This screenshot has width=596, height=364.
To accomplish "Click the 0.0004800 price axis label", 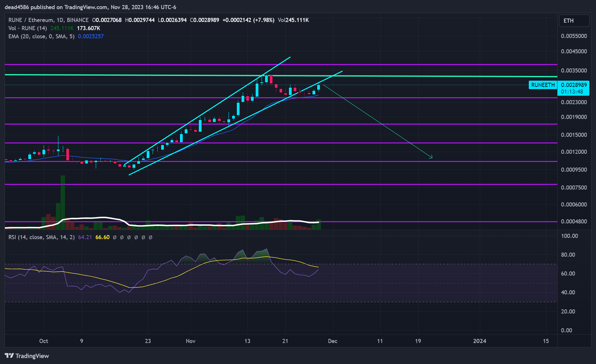I will (x=574, y=222).
